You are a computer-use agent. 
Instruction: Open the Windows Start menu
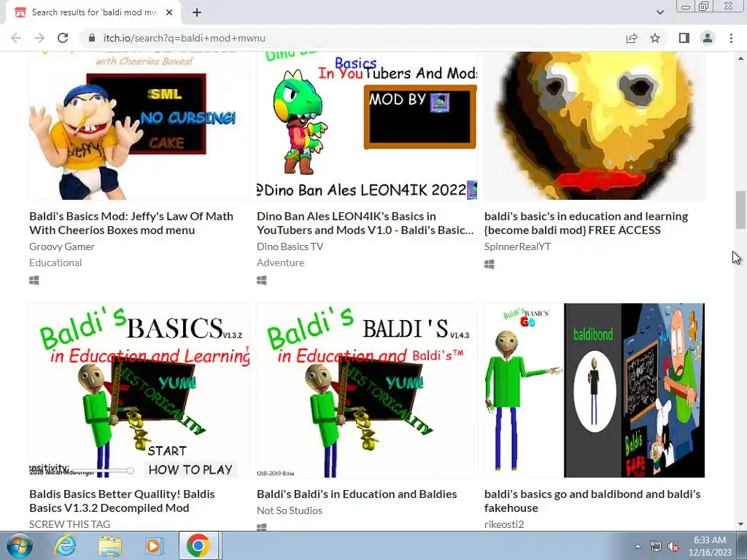[x=19, y=545]
